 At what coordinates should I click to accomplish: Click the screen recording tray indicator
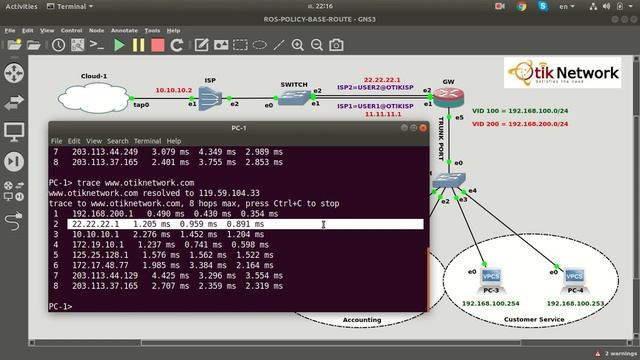(500, 6)
